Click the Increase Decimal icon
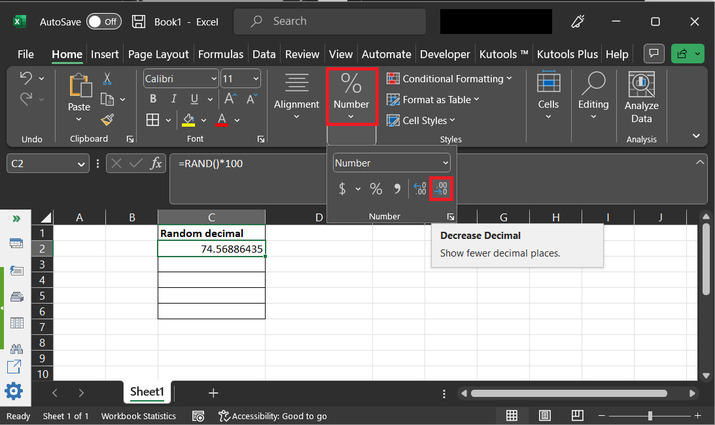This screenshot has height=425, width=715. coord(420,188)
